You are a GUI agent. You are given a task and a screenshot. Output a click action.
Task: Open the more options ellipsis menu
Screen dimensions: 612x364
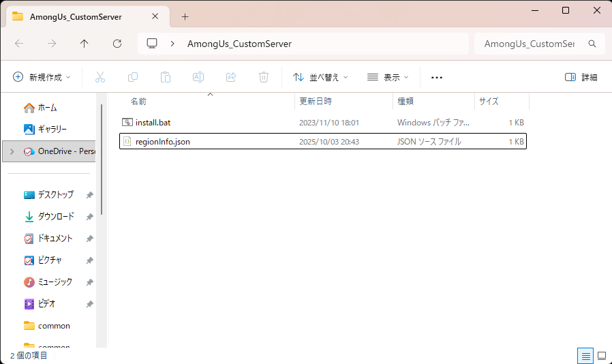tap(437, 77)
